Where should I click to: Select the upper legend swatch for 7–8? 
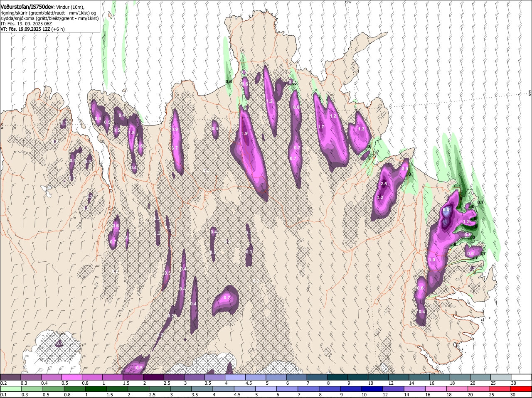tap(318, 377)
